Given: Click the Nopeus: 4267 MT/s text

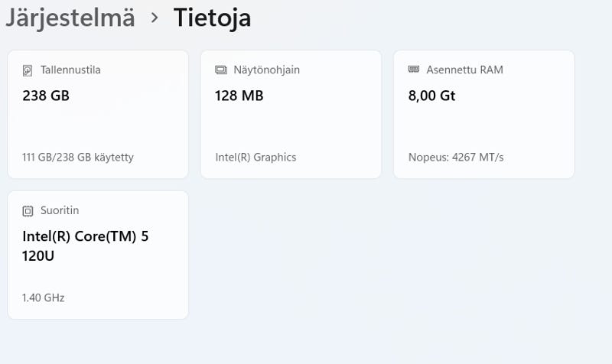Looking at the screenshot, I should 456,158.
